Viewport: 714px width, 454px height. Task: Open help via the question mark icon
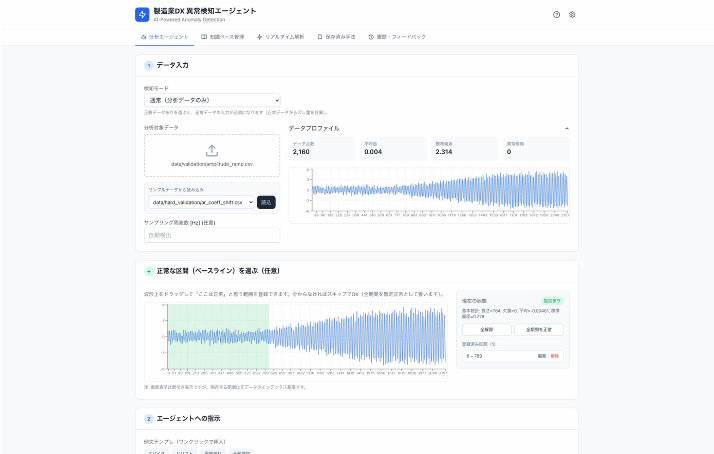pyautogui.click(x=556, y=15)
